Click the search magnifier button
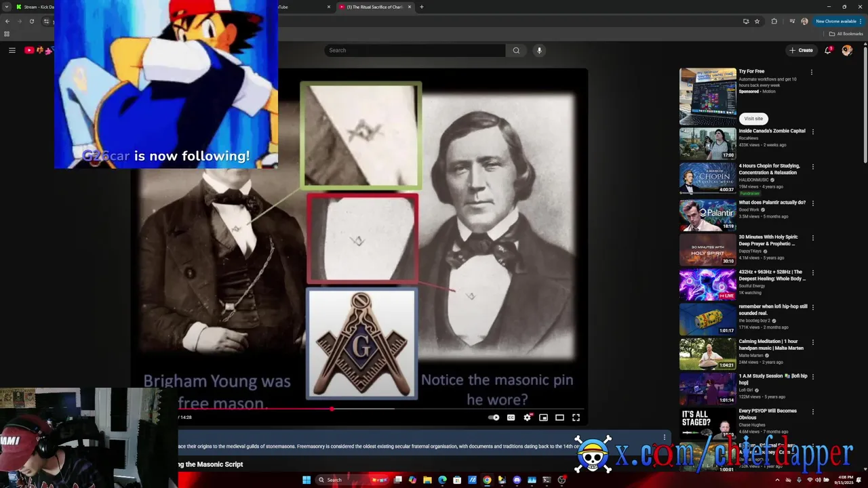 pos(516,50)
